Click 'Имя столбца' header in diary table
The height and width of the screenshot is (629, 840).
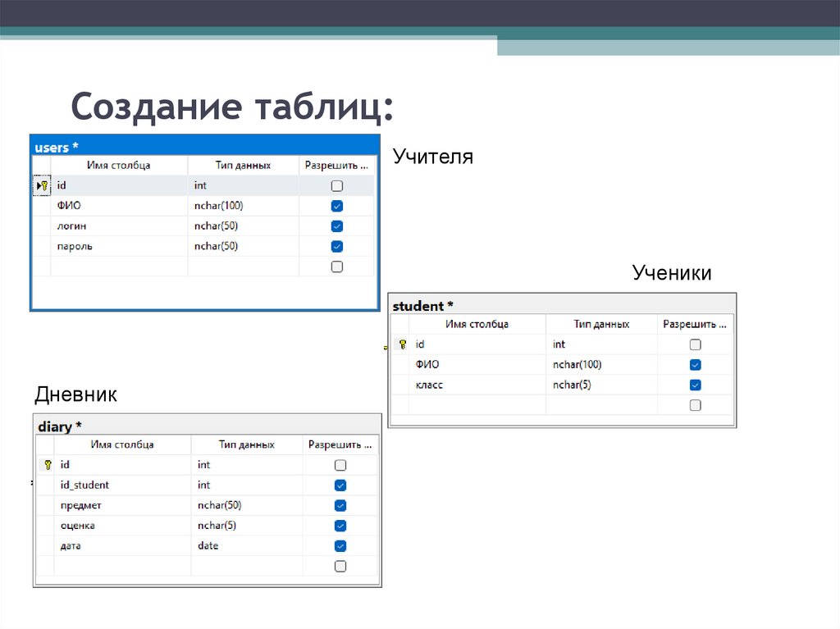[x=122, y=444]
